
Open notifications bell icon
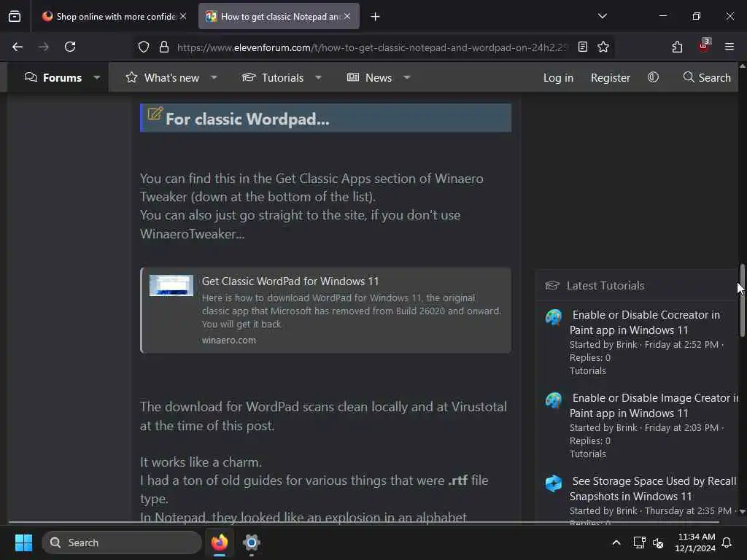point(727,542)
